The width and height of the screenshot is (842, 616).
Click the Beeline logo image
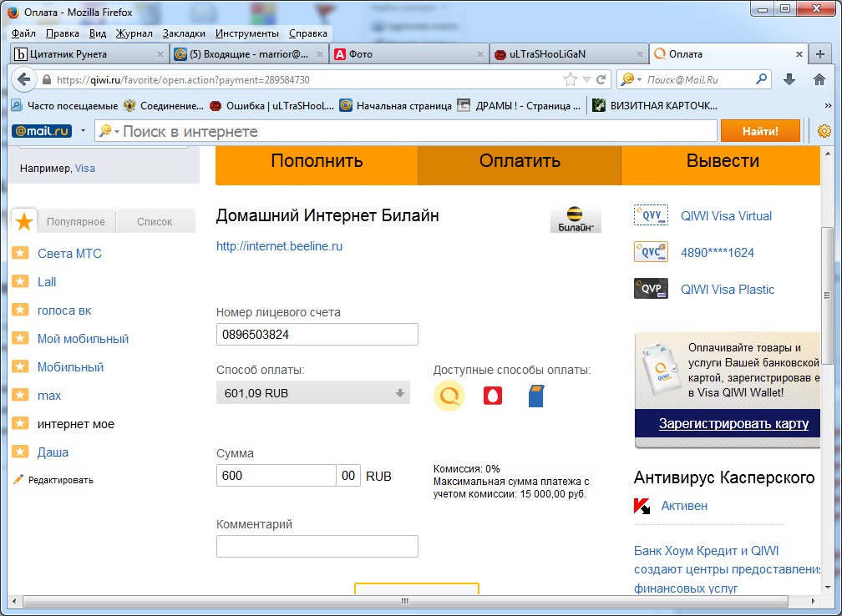click(576, 219)
